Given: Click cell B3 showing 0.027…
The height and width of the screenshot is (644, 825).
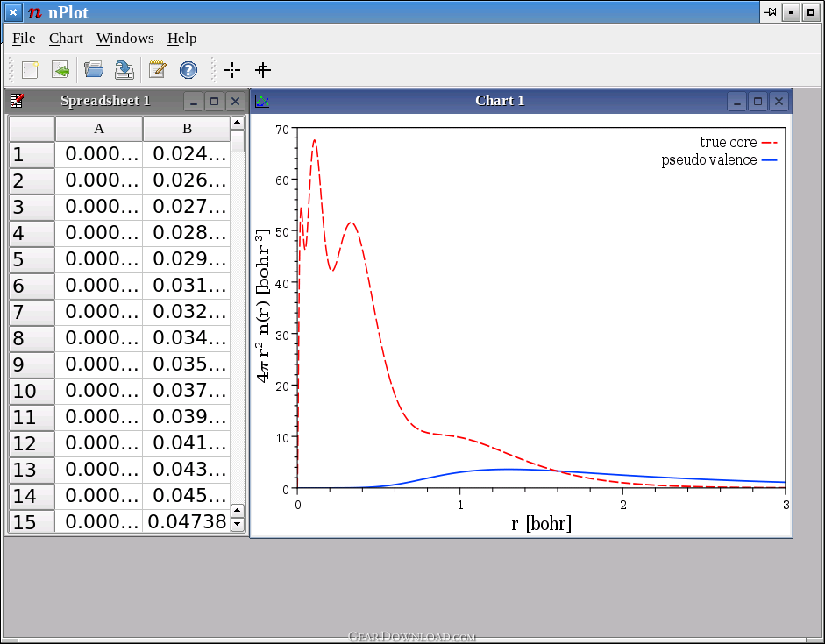Looking at the screenshot, I should (187, 207).
